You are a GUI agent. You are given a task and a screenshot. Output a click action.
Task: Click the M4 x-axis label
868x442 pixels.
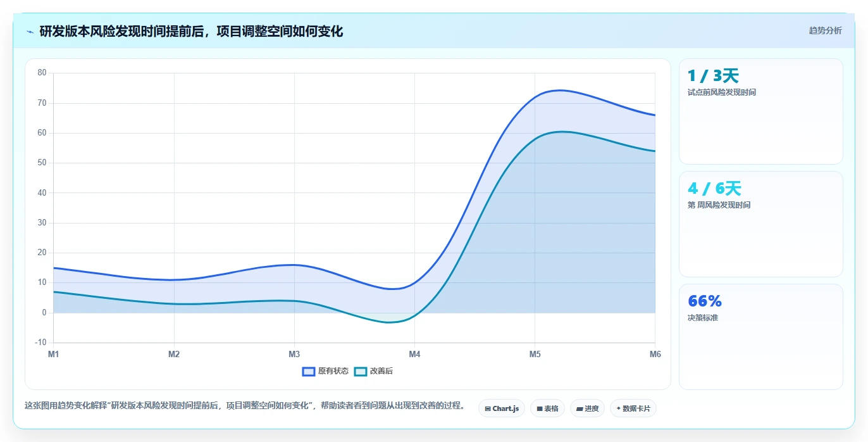point(414,354)
